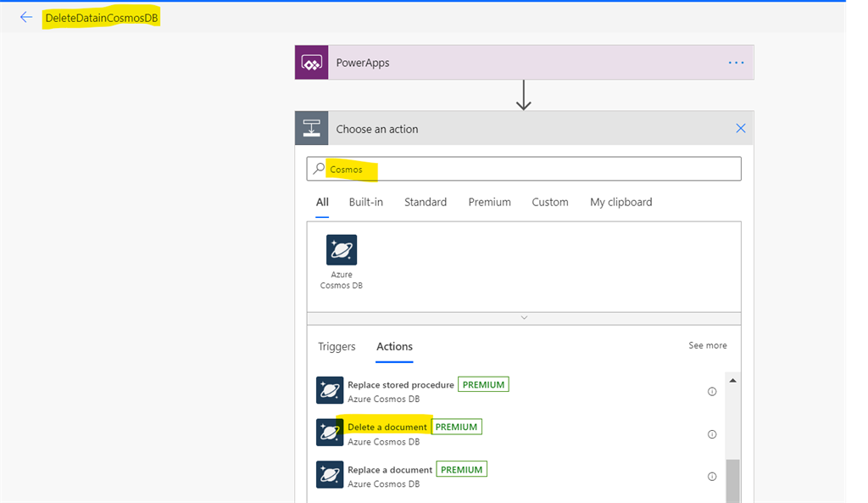
Task: Close the Choose an action panel
Action: [741, 129]
